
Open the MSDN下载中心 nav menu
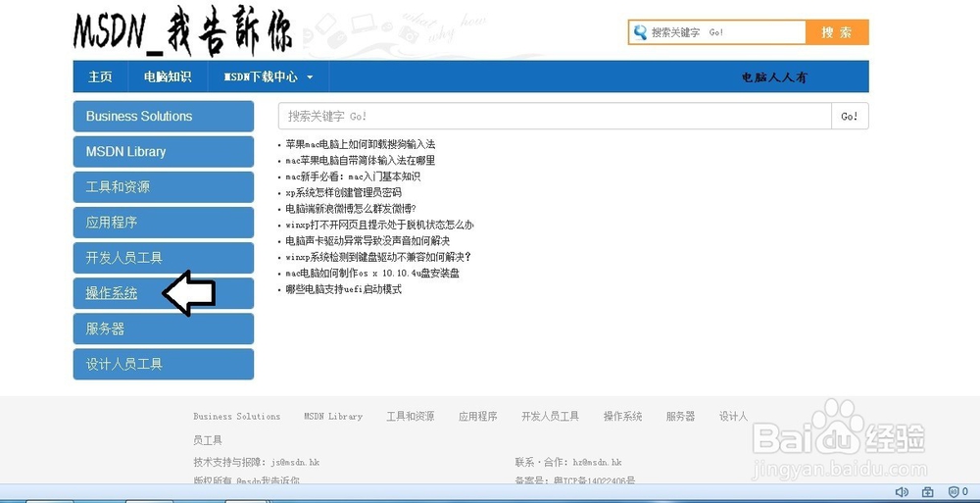pos(269,76)
